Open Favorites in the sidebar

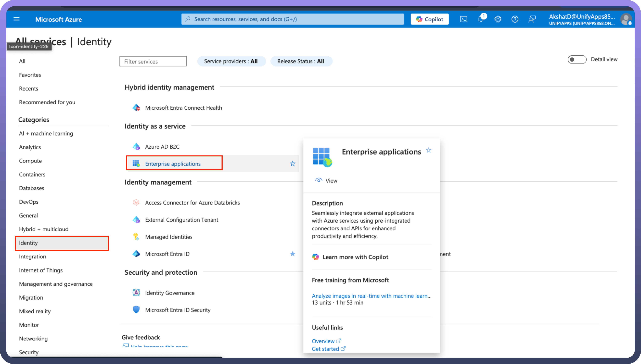click(30, 75)
